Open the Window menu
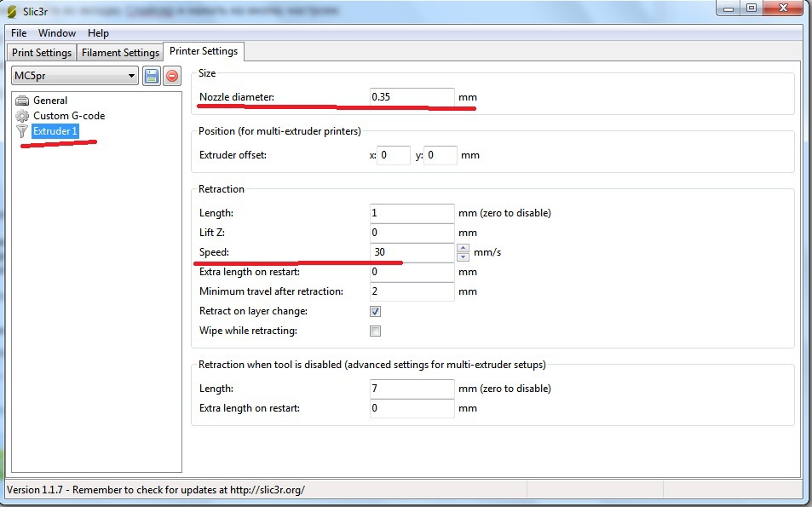812x507 pixels. click(57, 33)
